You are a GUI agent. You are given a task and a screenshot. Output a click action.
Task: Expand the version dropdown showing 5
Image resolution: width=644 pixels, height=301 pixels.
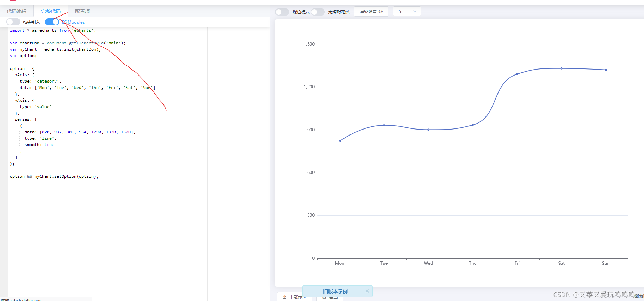407,12
